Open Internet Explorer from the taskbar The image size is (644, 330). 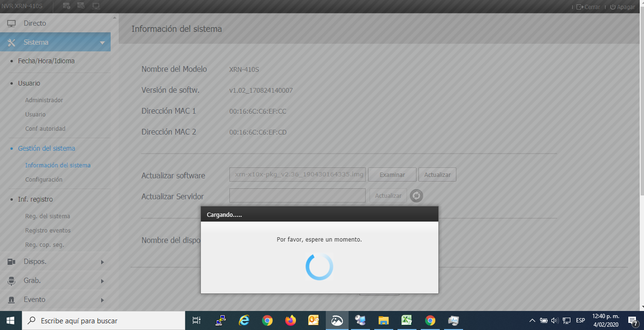[x=244, y=320]
